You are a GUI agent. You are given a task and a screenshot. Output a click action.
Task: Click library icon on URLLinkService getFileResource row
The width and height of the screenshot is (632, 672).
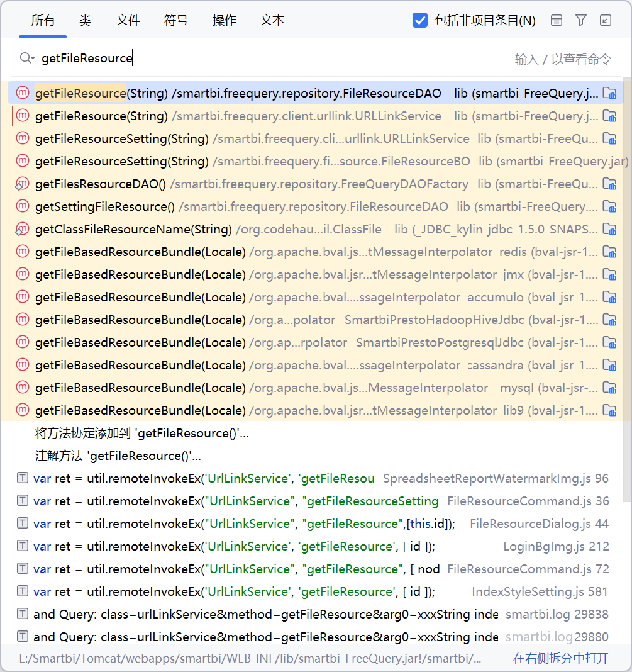click(x=609, y=116)
